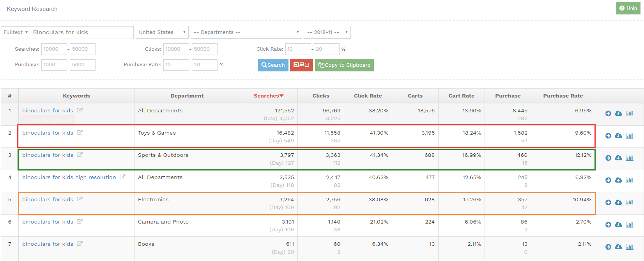Open the bar chart for the Electronics row
The width and height of the screenshot is (644, 261).
coord(629,202)
